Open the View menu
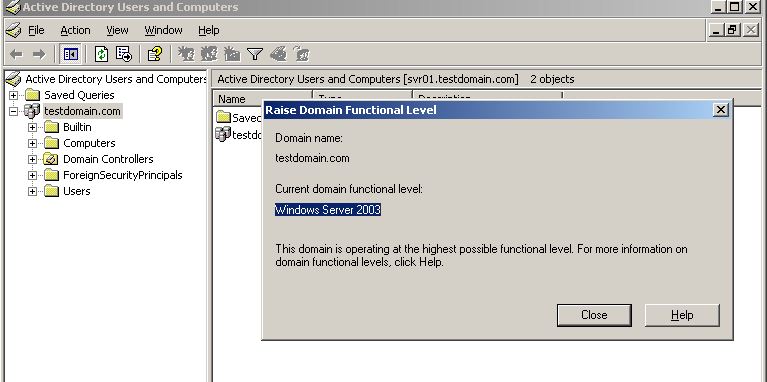The width and height of the screenshot is (767, 382). 117,30
